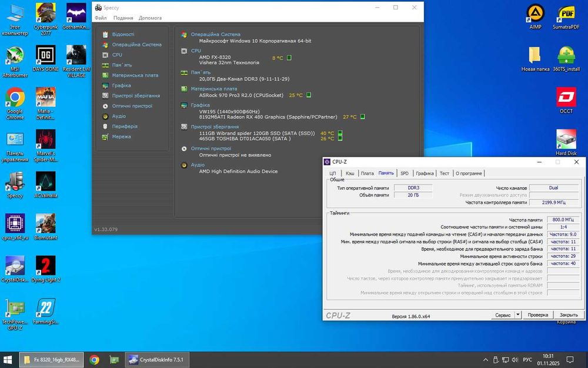Select Периферія in Speccy sidebar
Image resolution: width=588 pixels, height=368 pixels.
[x=125, y=126]
